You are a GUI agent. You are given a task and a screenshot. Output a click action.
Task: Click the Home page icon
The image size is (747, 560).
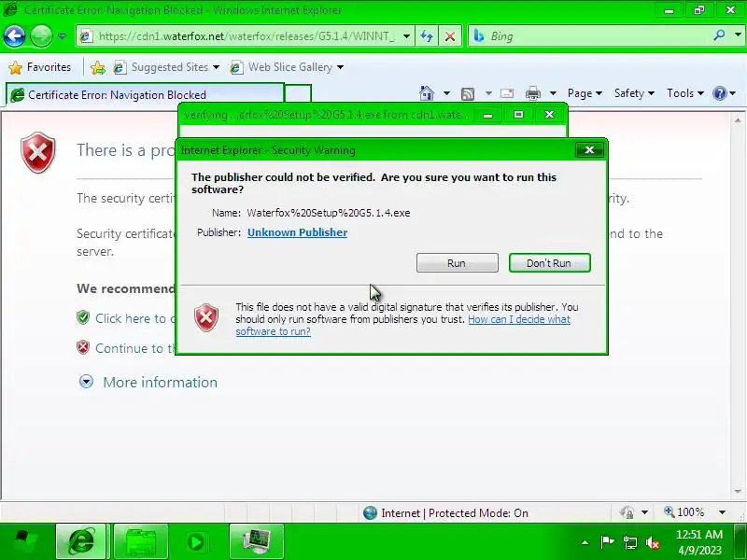click(427, 92)
